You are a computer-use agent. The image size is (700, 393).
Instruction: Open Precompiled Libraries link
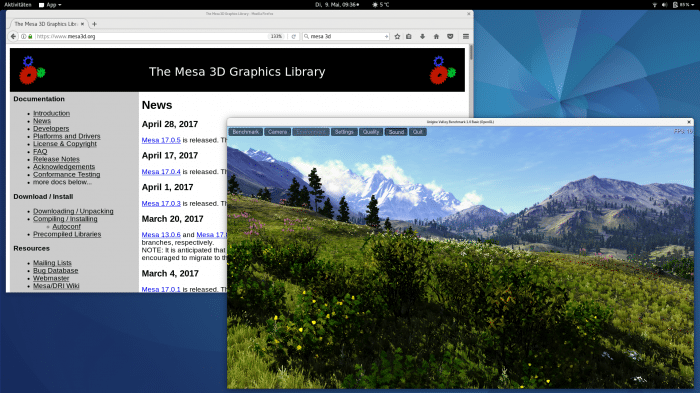click(x=67, y=234)
